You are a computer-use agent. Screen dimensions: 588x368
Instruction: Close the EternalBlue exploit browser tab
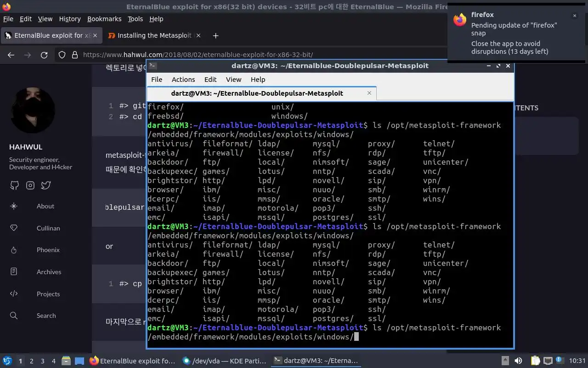click(95, 35)
